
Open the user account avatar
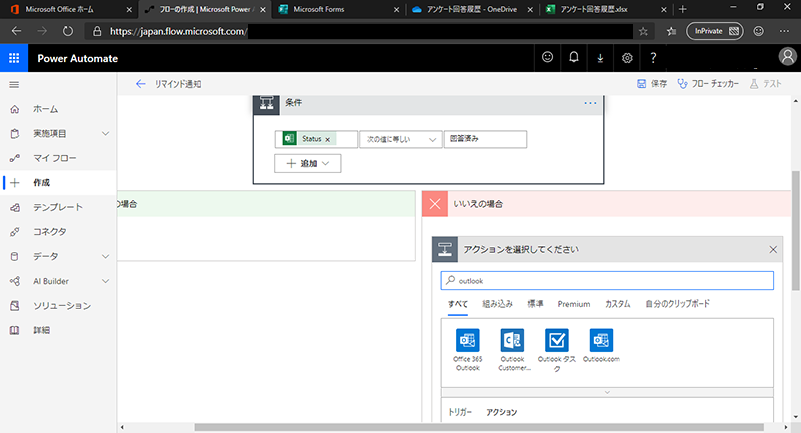click(x=787, y=56)
